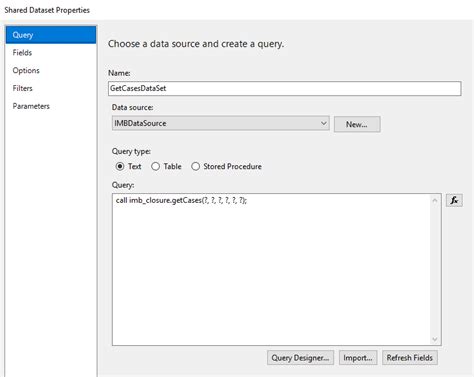This screenshot has width=474, height=377.
Task: Open the Query Designer
Action: (x=300, y=358)
